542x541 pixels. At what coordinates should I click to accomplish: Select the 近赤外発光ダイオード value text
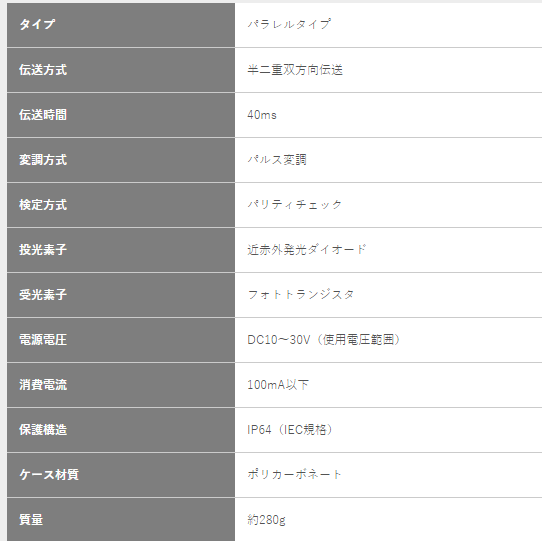307,250
